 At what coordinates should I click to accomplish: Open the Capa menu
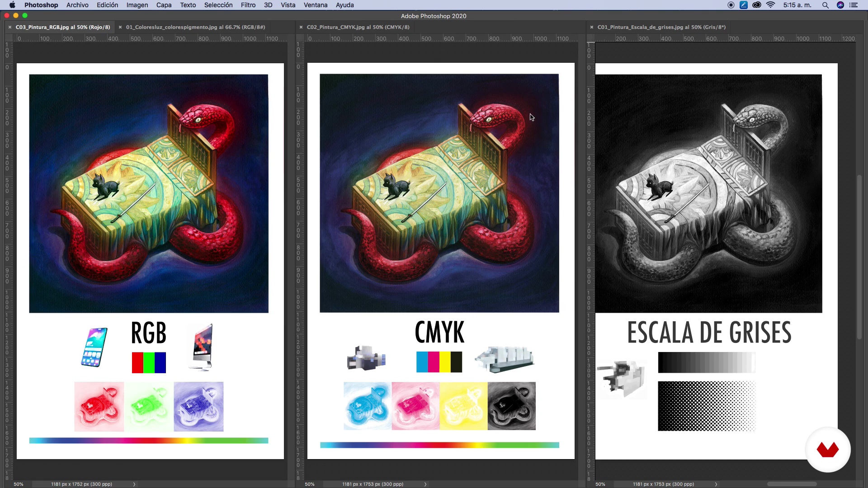coord(164,5)
